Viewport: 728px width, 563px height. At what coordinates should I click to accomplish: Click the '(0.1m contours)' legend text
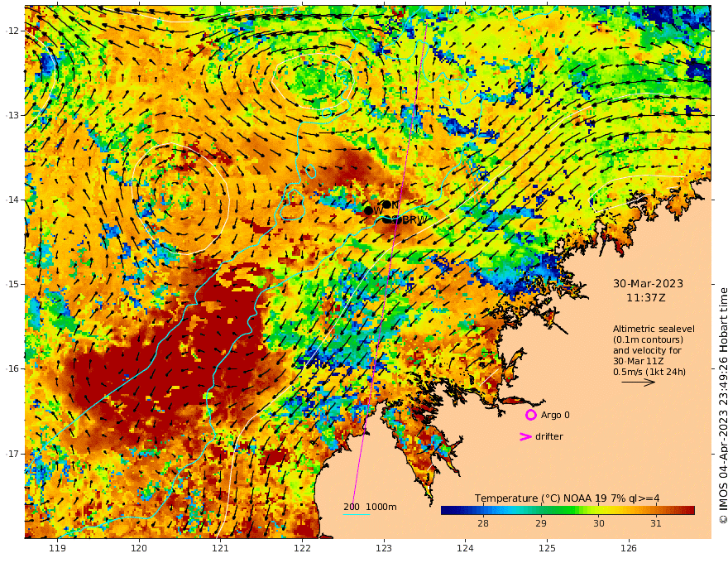(648, 339)
